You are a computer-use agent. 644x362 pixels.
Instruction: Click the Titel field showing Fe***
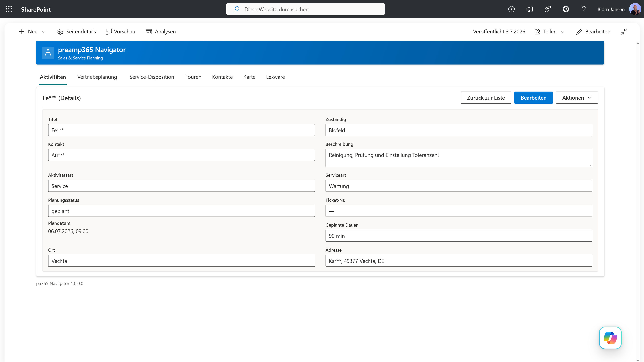pyautogui.click(x=181, y=130)
